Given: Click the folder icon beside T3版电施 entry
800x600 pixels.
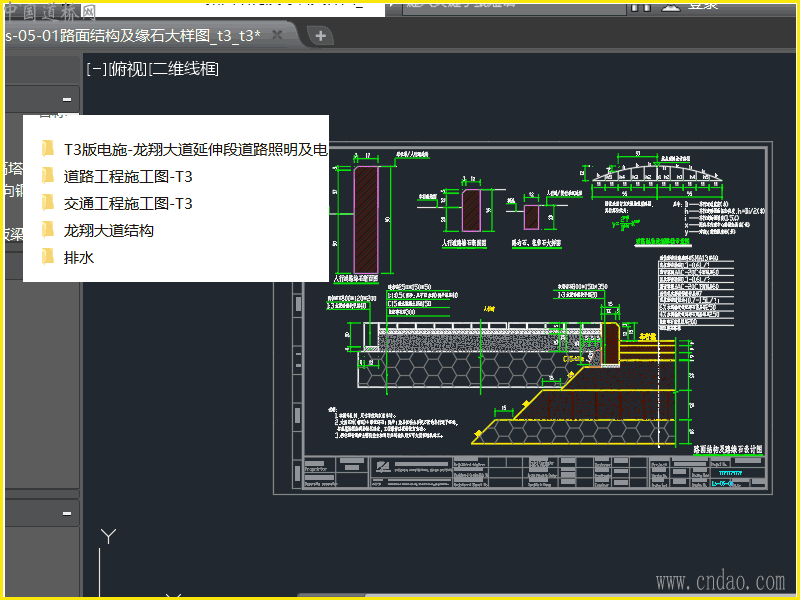Looking at the screenshot, I should click(47, 148).
